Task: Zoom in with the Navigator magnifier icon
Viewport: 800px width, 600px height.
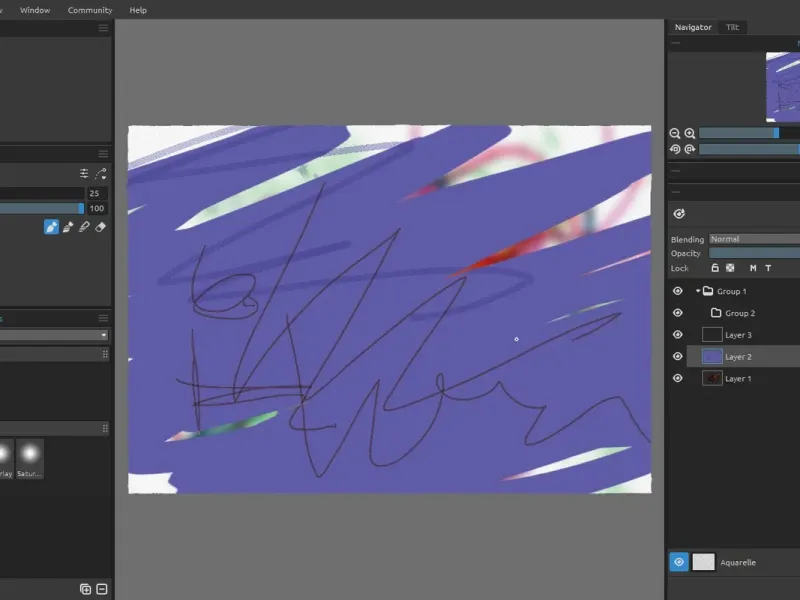Action: pos(690,133)
